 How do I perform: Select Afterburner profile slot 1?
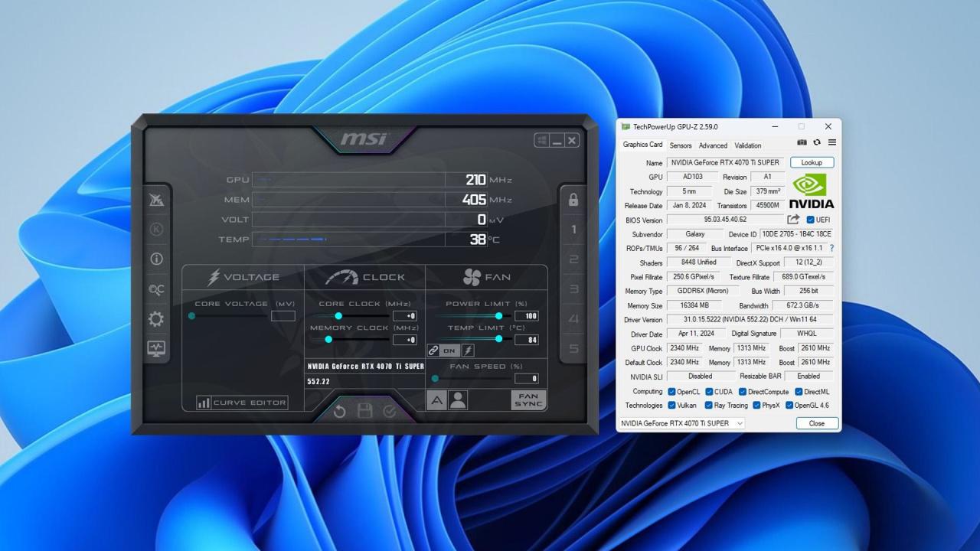tap(573, 230)
